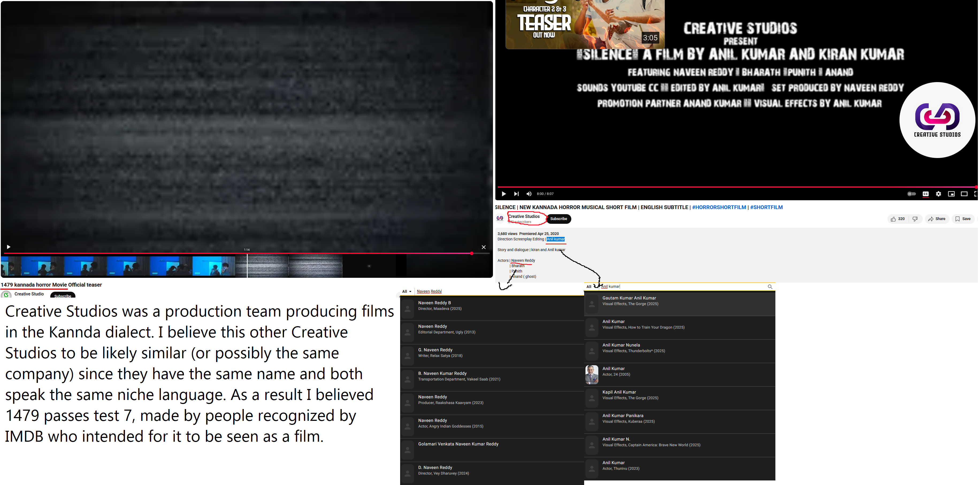Close the 1479 teaser filmstrip overlay
This screenshot has height=485, width=980.
[484, 247]
